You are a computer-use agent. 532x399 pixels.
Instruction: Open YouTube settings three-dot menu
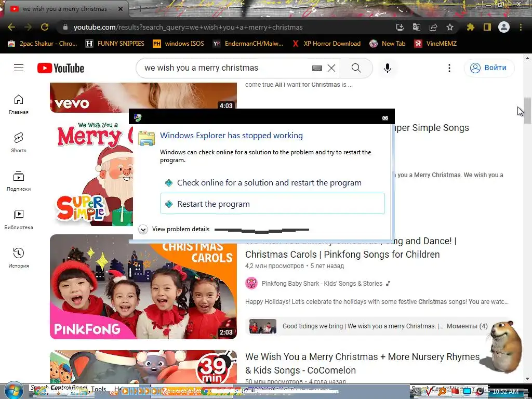[x=449, y=68]
